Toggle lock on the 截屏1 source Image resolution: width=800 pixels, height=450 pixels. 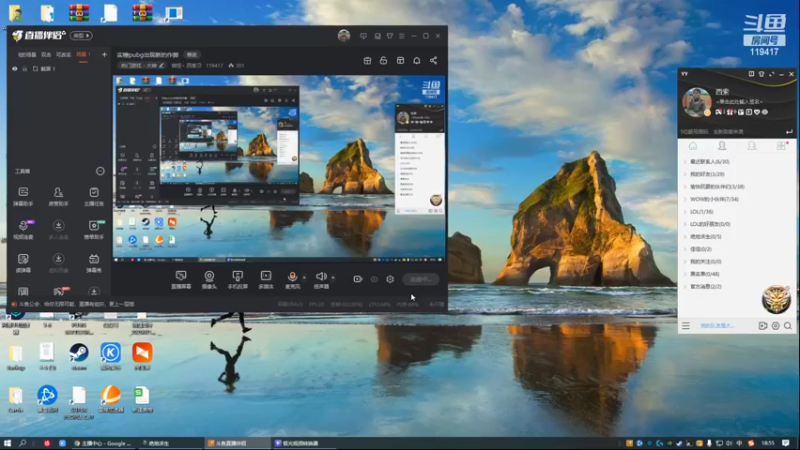point(24,68)
